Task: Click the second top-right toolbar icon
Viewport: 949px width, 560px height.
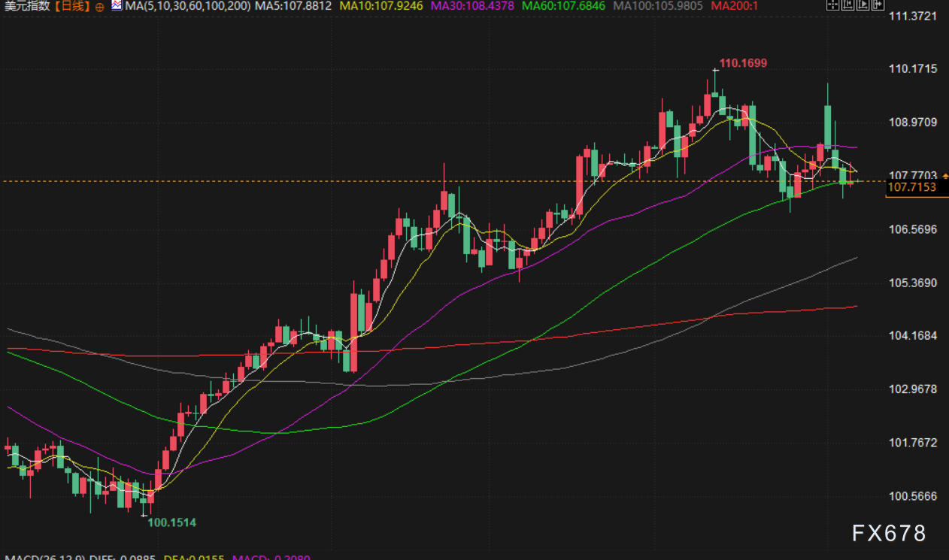Action: pyautogui.click(x=848, y=6)
